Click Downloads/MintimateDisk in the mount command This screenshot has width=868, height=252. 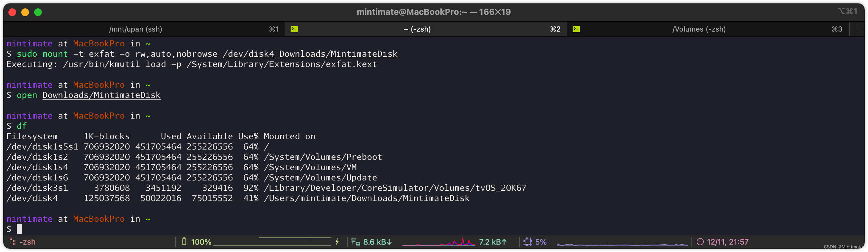click(x=338, y=53)
